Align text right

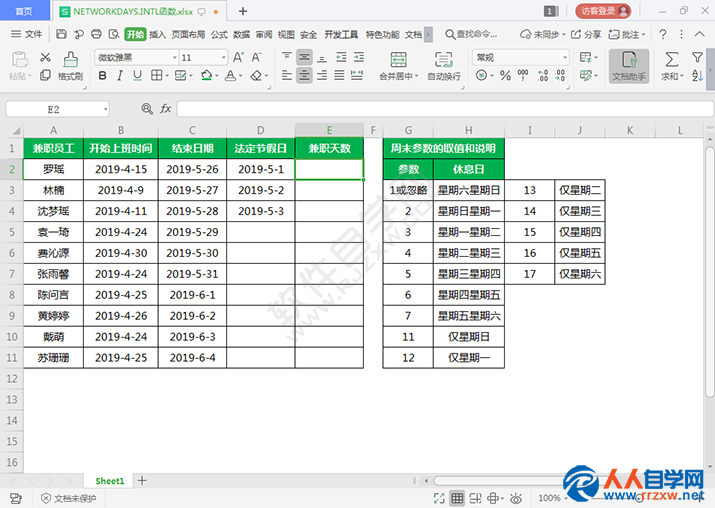322,75
